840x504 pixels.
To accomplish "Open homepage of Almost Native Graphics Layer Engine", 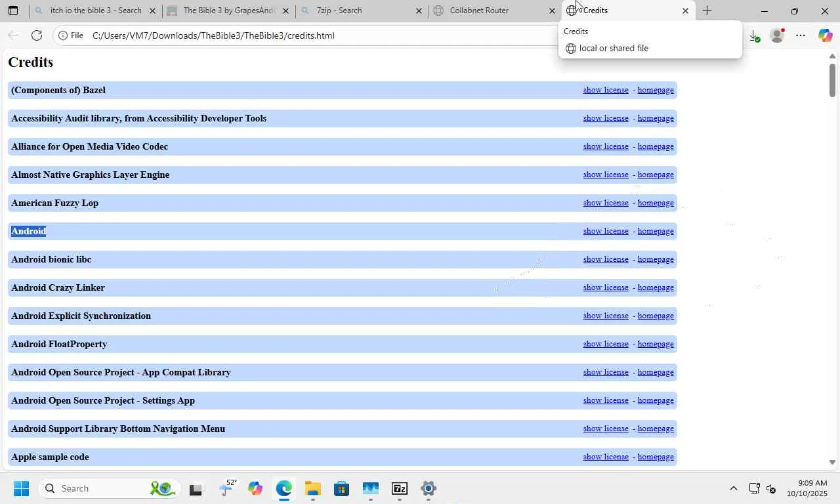I will pos(656,175).
